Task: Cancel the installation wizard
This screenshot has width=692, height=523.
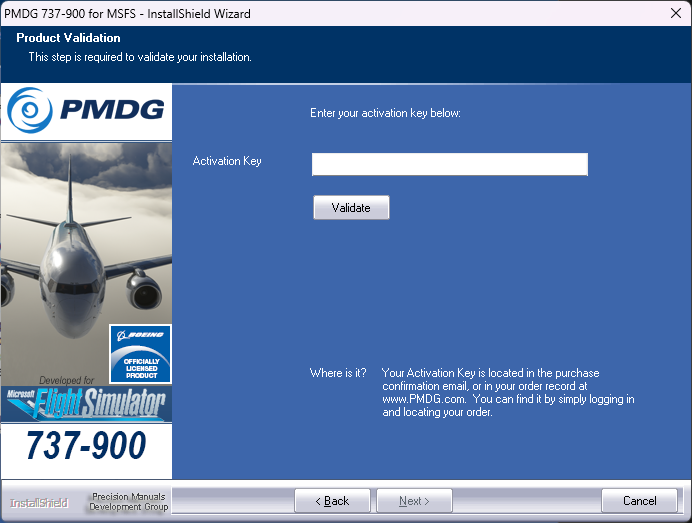Action: (x=639, y=501)
